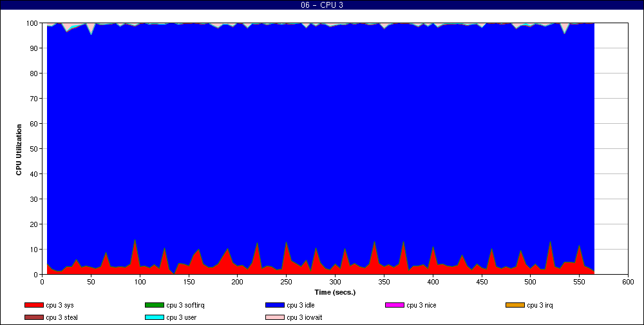Click the 10 label on y-axis
644x325 pixels.
tap(35, 250)
